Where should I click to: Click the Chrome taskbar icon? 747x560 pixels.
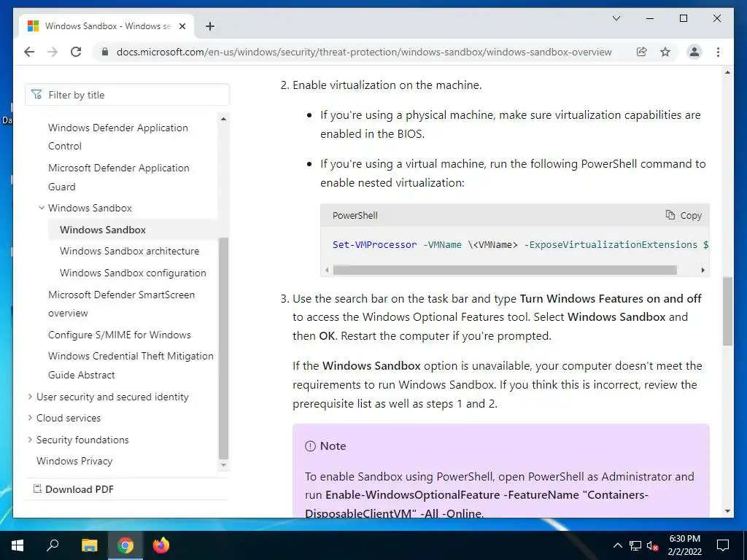point(125,545)
